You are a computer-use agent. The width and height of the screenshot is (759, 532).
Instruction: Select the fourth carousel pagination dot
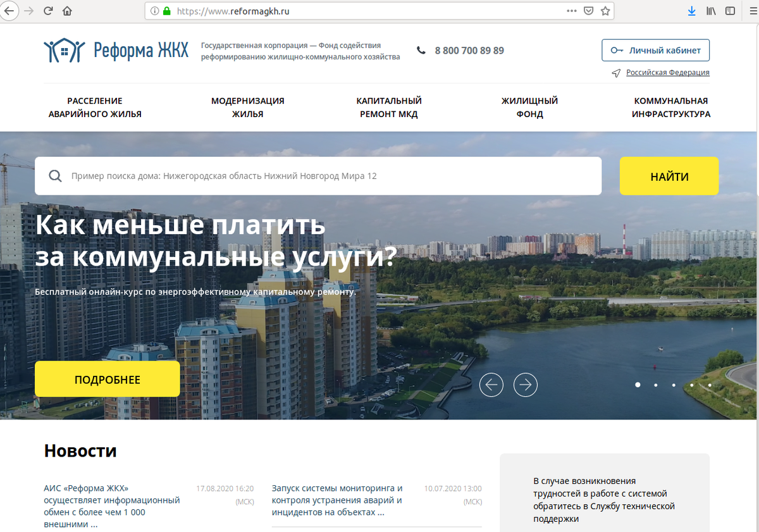691,385
